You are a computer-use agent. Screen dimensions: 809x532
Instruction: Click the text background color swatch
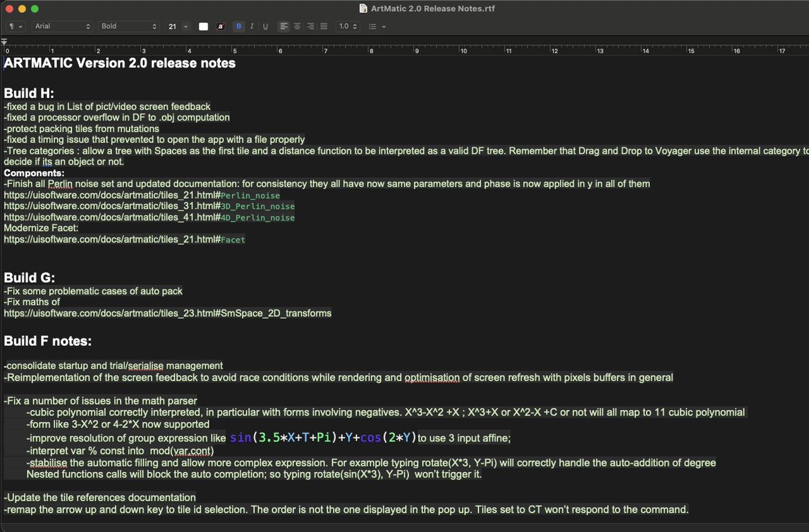pyautogui.click(x=220, y=26)
